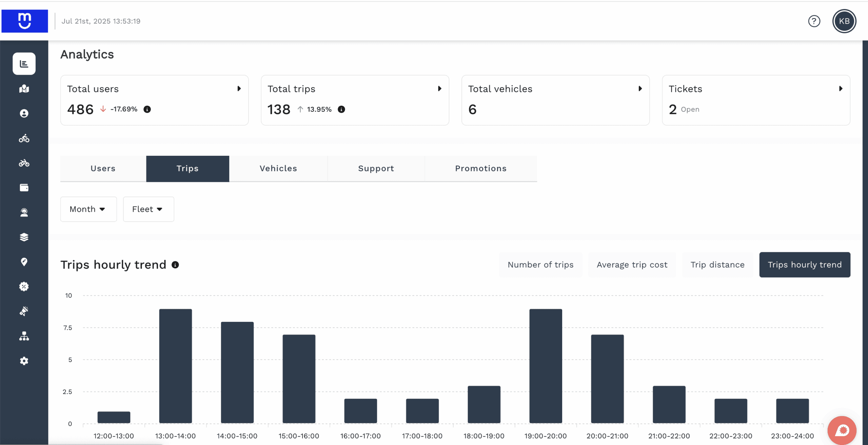
Task: Open the Month period dropdown
Action: 88,209
